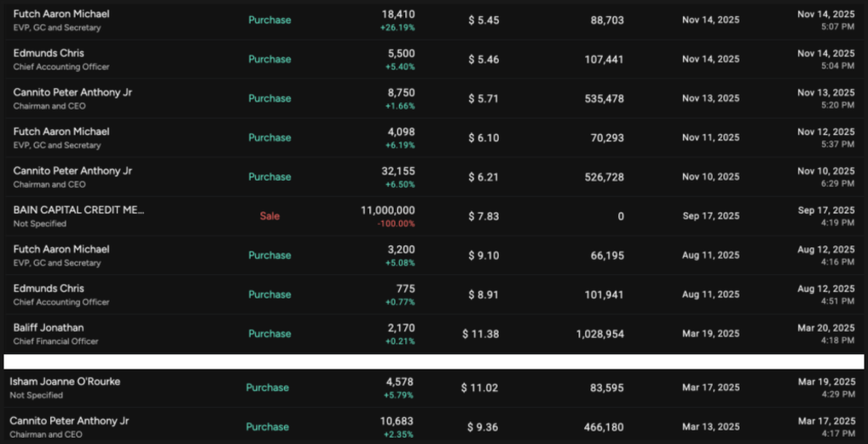Select the Nov 14, 2025 5:07 PM filing time
The image size is (868, 444).
[826, 20]
